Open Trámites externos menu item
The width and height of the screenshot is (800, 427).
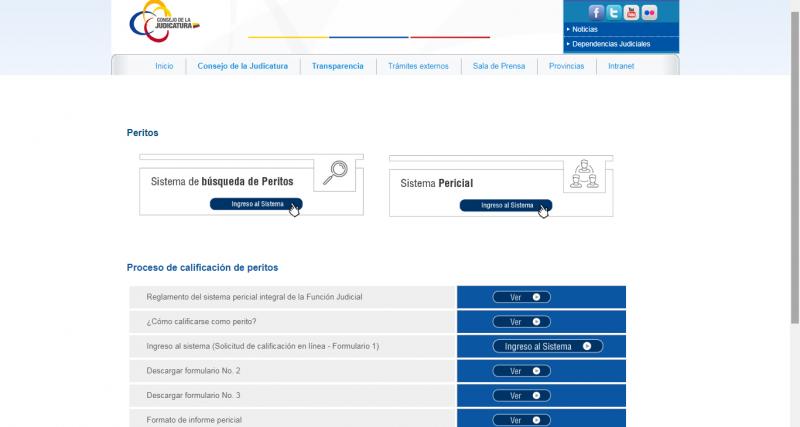pos(418,66)
